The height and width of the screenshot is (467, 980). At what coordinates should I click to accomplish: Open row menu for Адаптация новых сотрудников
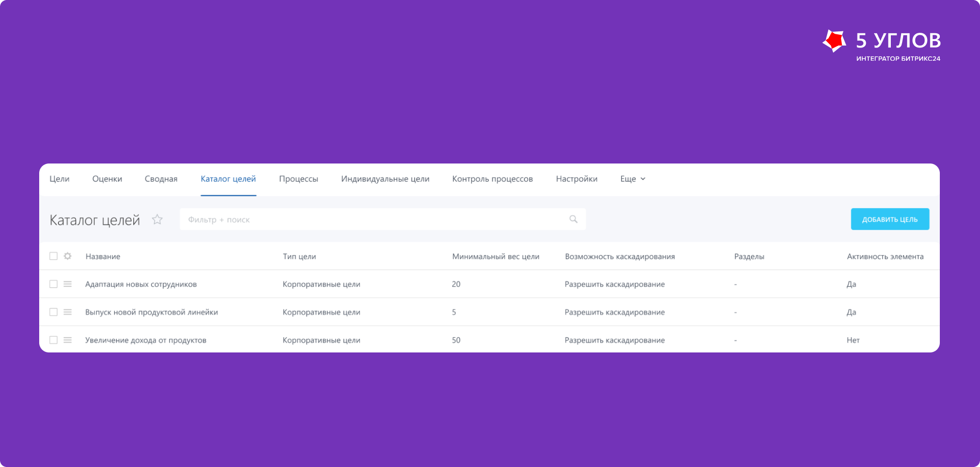tap(68, 284)
